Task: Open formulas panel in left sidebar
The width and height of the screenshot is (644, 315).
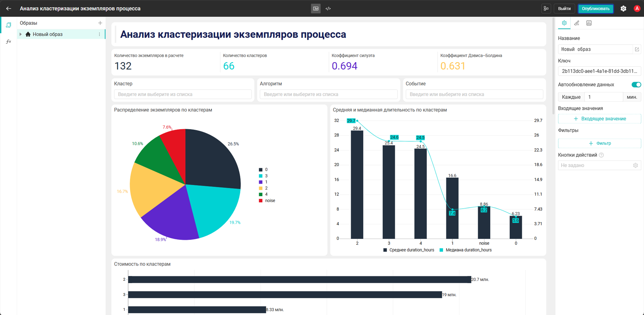Action: tap(9, 42)
